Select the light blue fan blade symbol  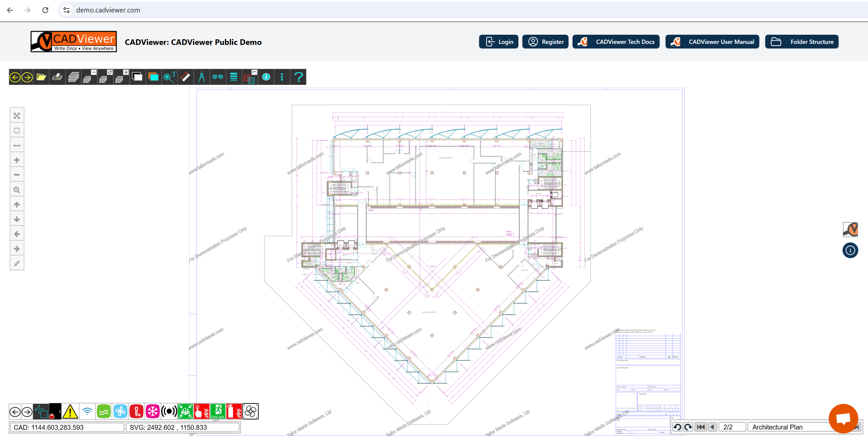pyautogui.click(x=120, y=412)
